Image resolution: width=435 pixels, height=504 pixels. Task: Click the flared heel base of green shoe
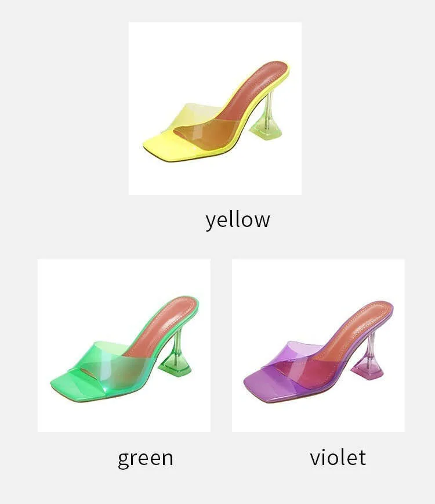pos(176,367)
